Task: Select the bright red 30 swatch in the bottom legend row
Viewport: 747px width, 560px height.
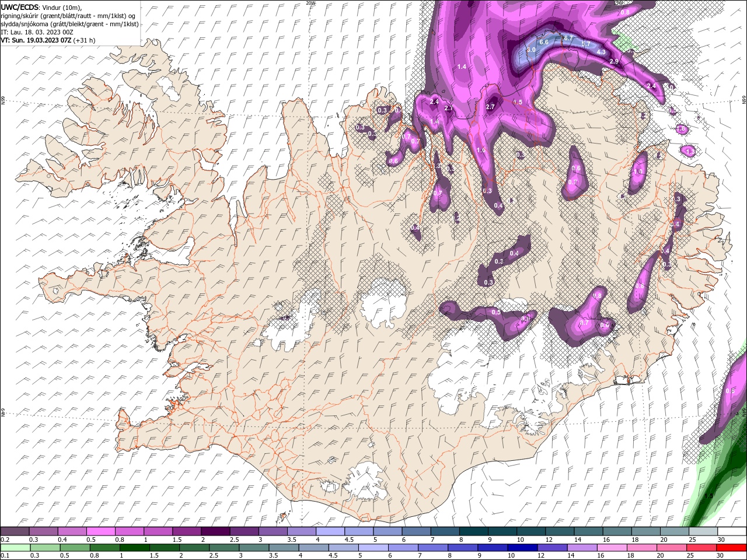Action: click(x=732, y=548)
